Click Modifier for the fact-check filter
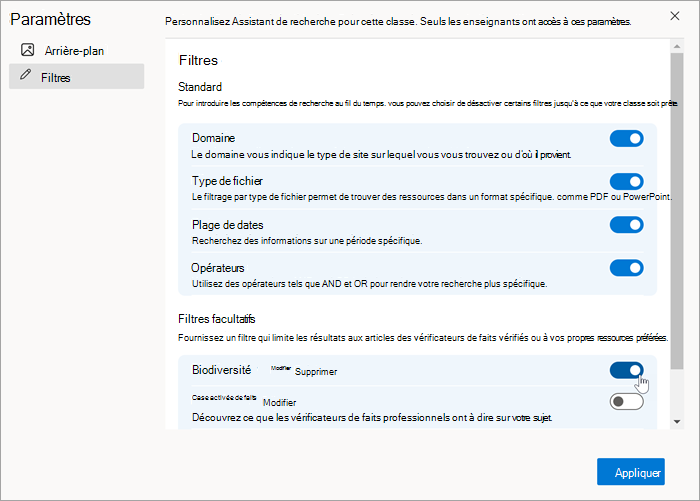This screenshot has height=501, width=700. [x=279, y=403]
